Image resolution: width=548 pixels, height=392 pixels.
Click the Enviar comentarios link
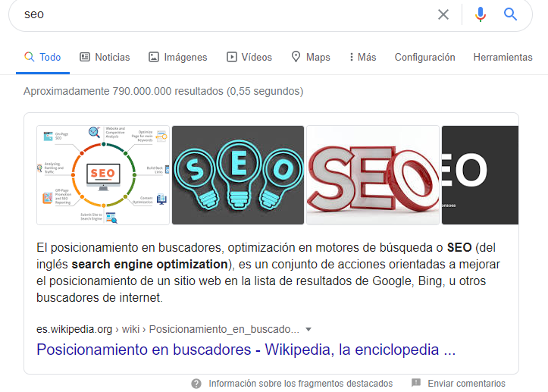pos(466,384)
